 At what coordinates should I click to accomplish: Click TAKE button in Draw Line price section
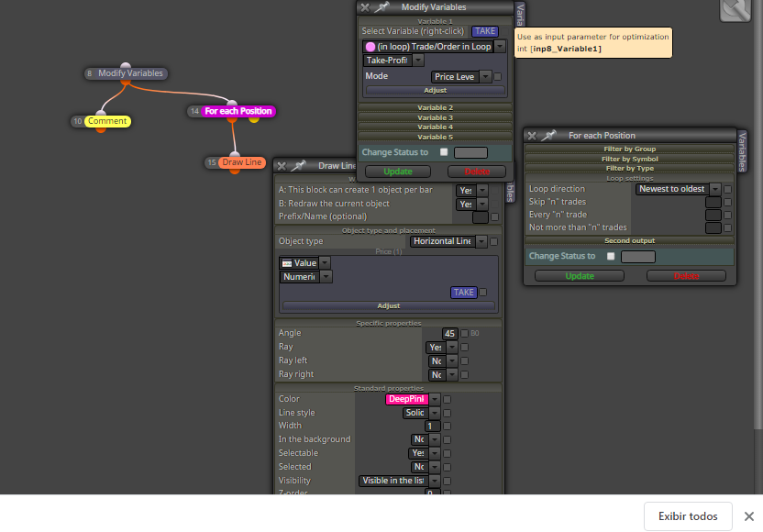[463, 293]
